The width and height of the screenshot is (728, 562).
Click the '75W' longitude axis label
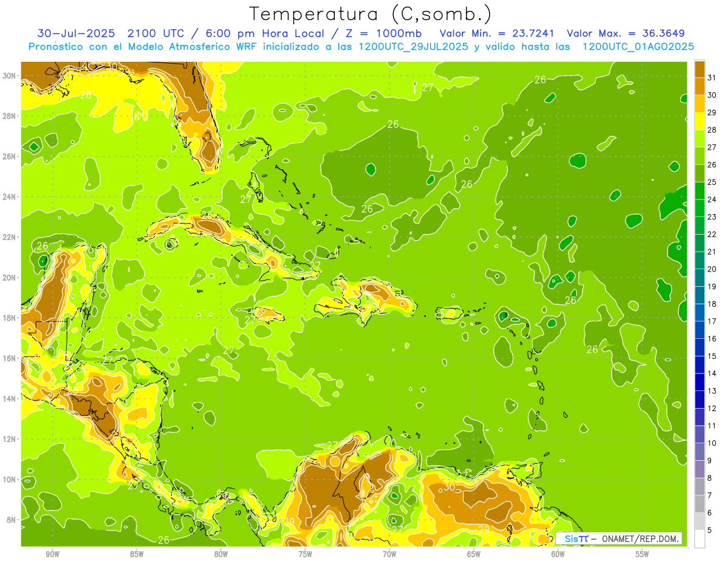[305, 554]
